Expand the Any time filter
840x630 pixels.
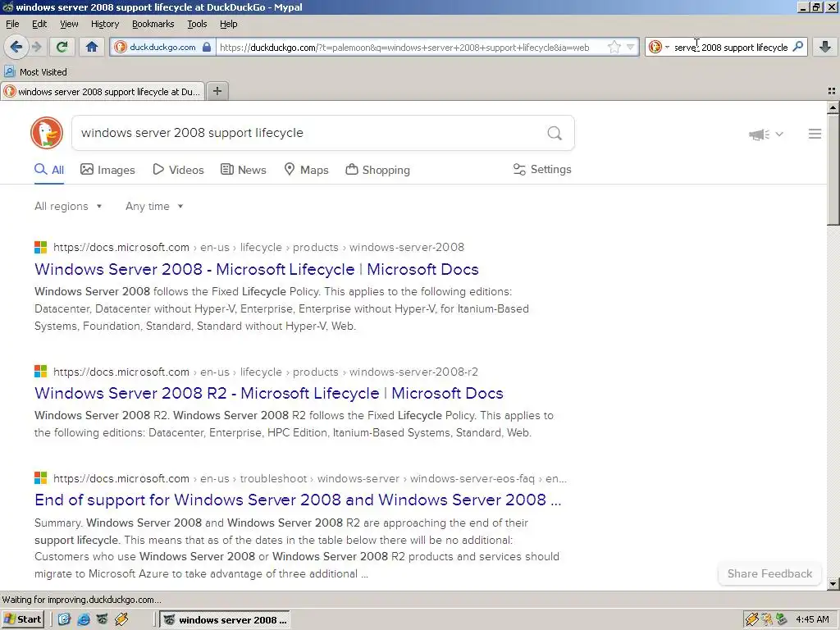tap(154, 206)
